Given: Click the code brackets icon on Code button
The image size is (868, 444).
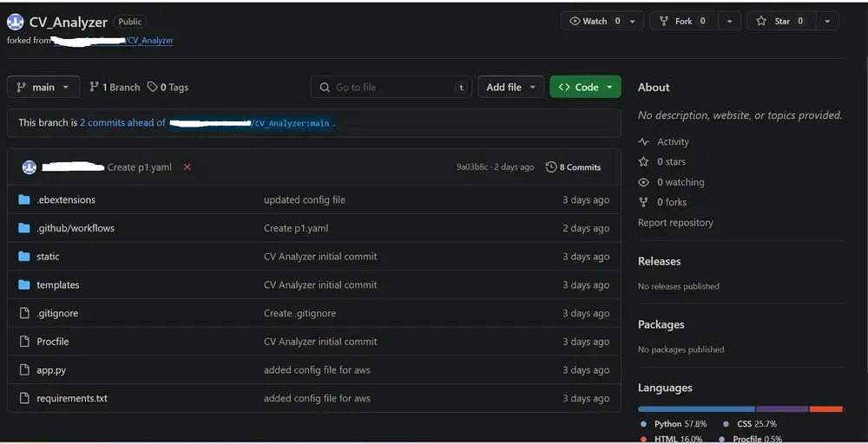Looking at the screenshot, I should pyautogui.click(x=564, y=87).
